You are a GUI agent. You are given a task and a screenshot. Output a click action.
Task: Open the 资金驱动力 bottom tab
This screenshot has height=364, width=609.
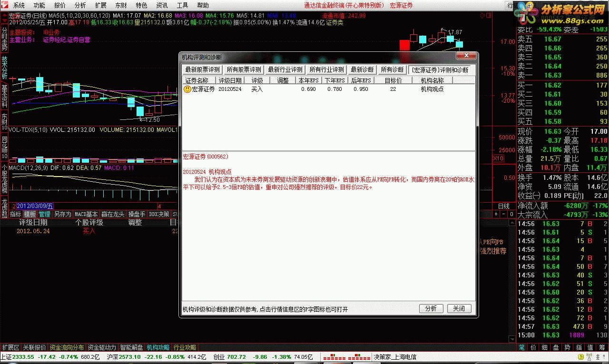tap(102, 348)
